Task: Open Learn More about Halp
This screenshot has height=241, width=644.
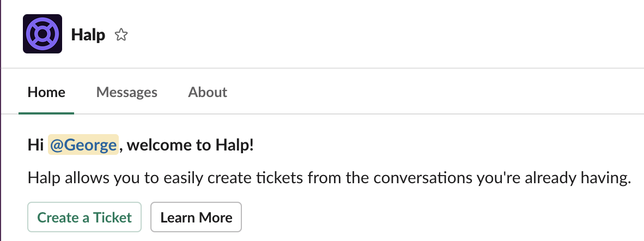Action: [x=196, y=217]
